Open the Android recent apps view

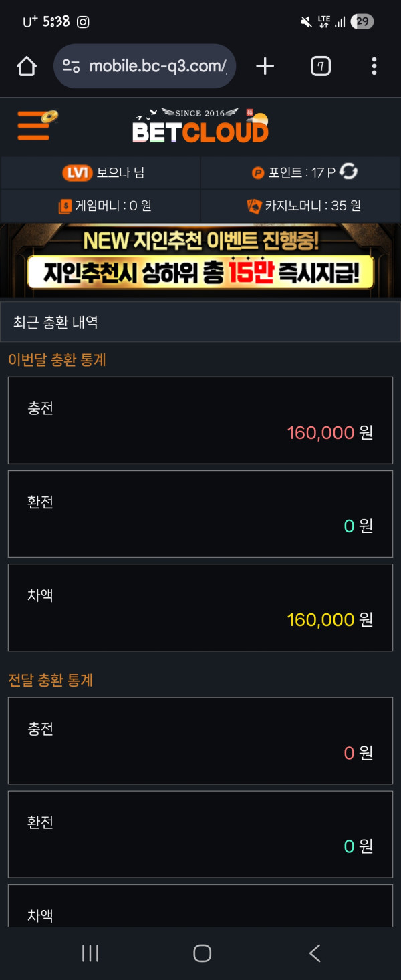pos(90,953)
